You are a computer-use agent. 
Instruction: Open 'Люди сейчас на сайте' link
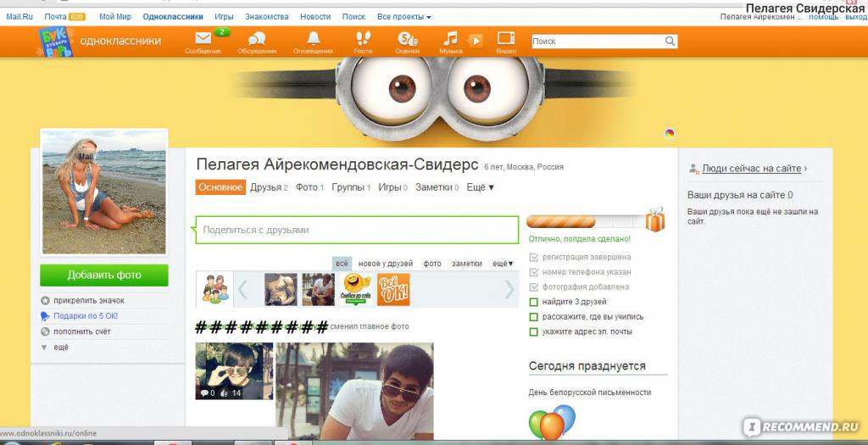(752, 169)
